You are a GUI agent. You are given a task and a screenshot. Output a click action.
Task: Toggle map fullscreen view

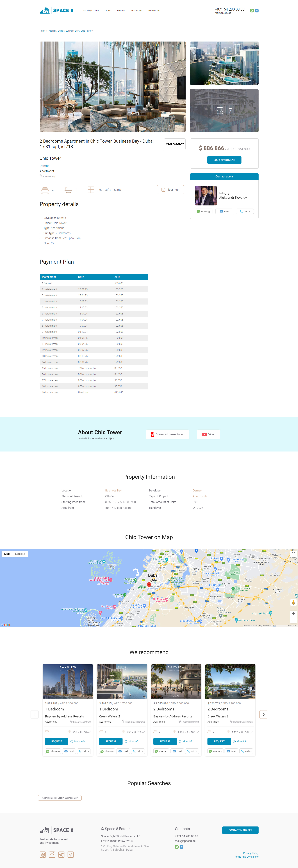[x=293, y=554]
